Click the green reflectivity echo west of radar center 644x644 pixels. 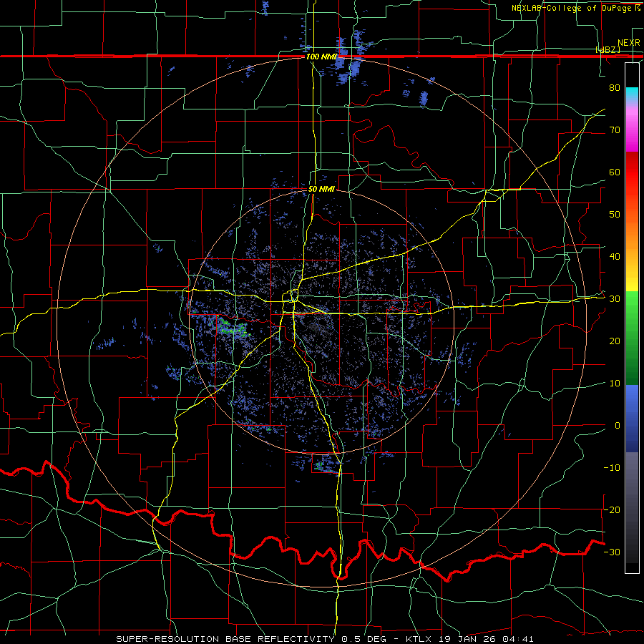pyautogui.click(x=233, y=327)
